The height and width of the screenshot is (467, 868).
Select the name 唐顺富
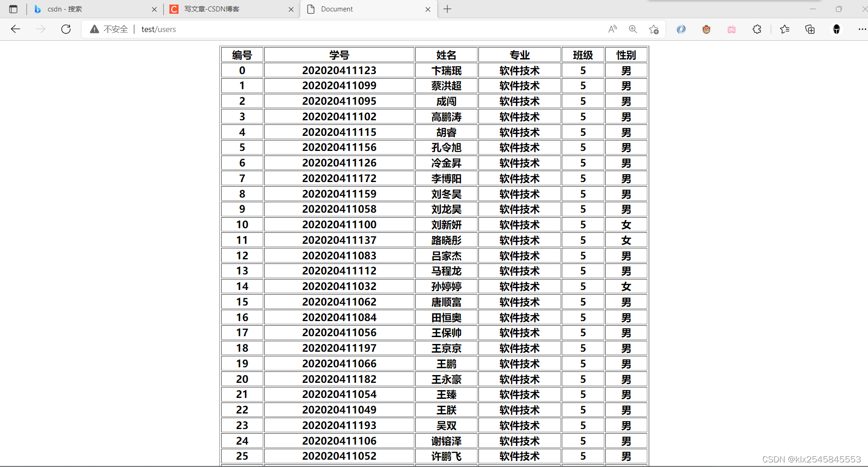coord(446,302)
